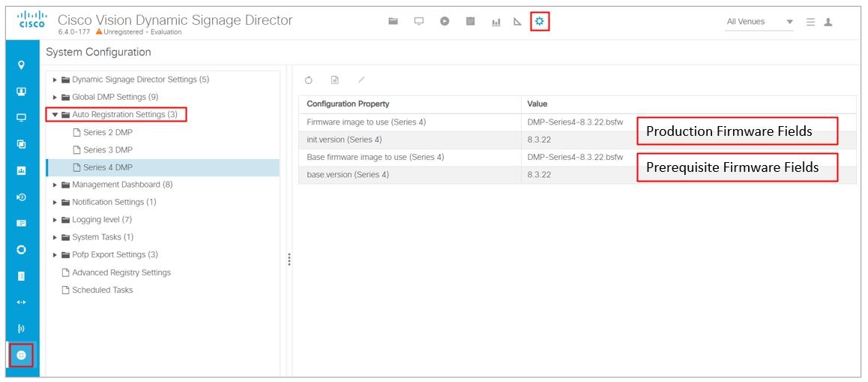Open the hamburger menu icon next to All Venues

tap(810, 22)
